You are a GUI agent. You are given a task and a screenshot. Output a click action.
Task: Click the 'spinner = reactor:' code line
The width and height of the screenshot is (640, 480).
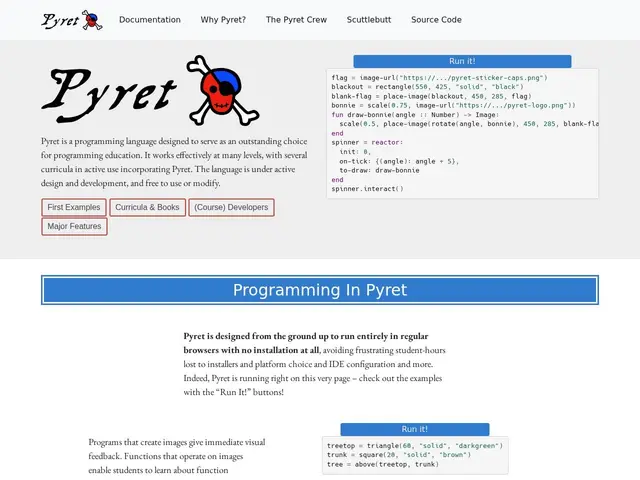pos(367,142)
